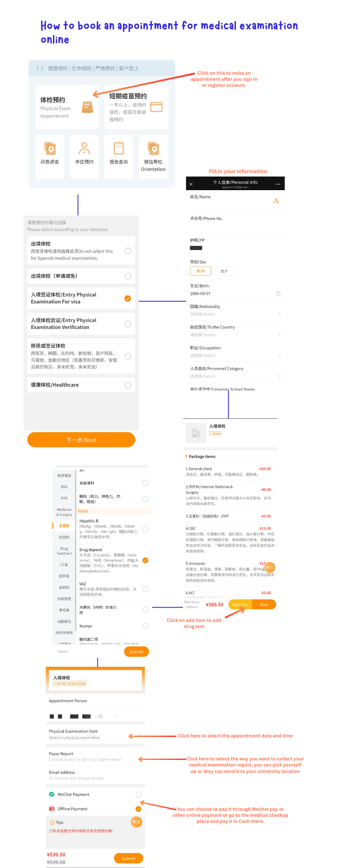
Task: Uncheck the Drug depend item
Action: click(145, 560)
